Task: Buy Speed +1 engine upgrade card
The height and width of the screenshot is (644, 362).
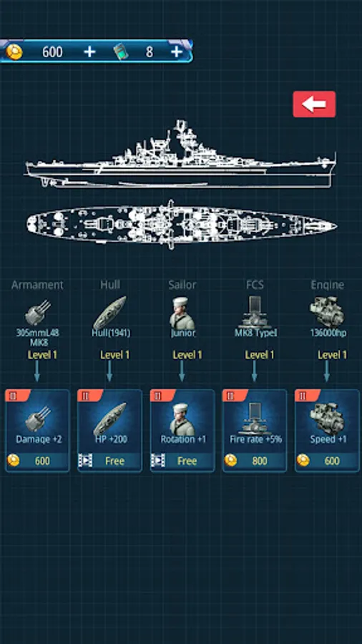Action: pos(327,431)
